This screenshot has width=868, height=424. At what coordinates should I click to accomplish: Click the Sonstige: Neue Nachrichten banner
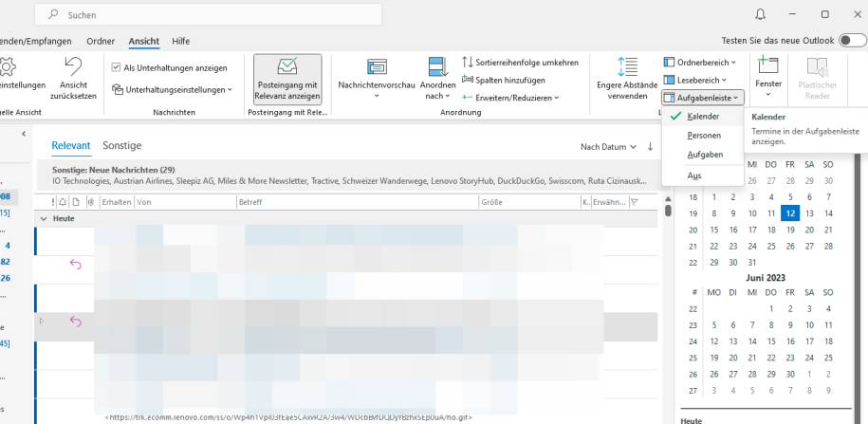[347, 175]
